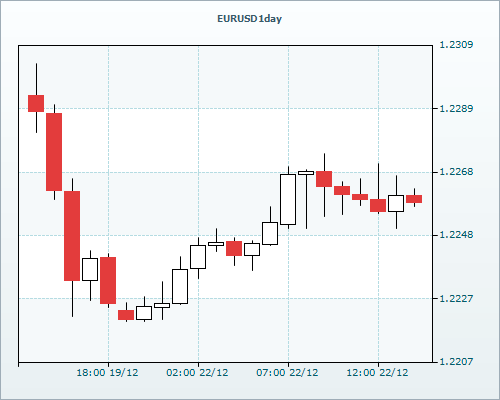
Task: Click the lowest small red candle near 1.2227
Action: click(x=126, y=315)
